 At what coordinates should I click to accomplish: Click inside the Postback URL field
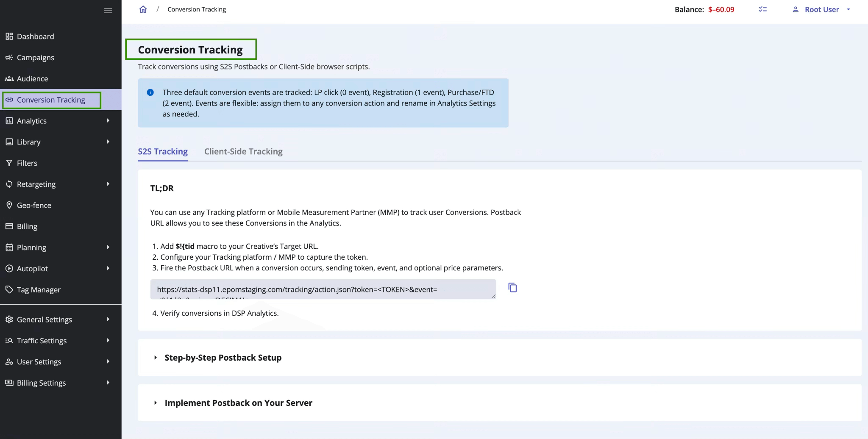(322, 289)
